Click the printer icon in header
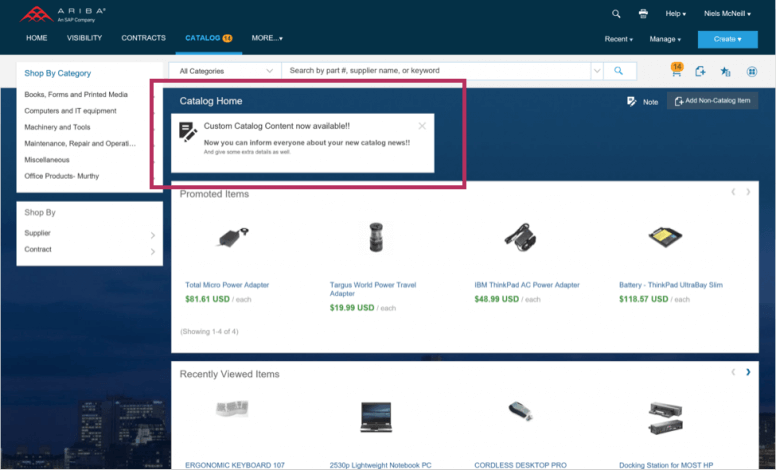Image resolution: width=776 pixels, height=470 pixels. click(643, 14)
